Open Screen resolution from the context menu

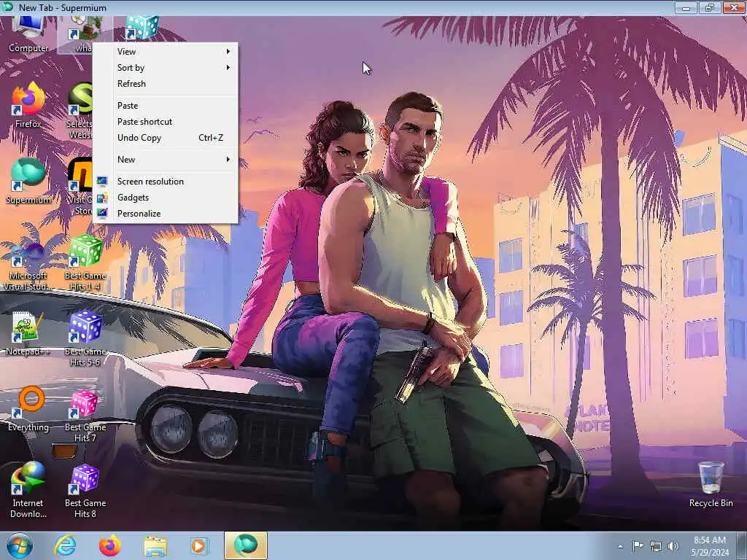pyautogui.click(x=166, y=182)
